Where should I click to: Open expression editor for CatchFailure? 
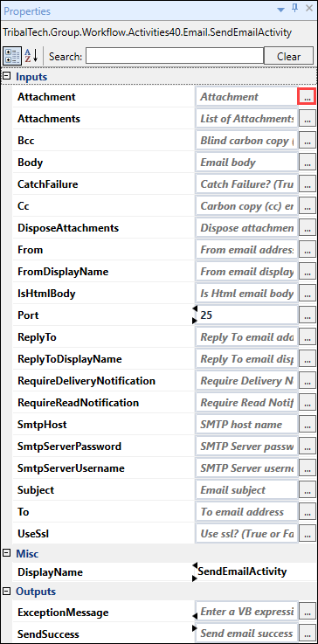point(307,184)
